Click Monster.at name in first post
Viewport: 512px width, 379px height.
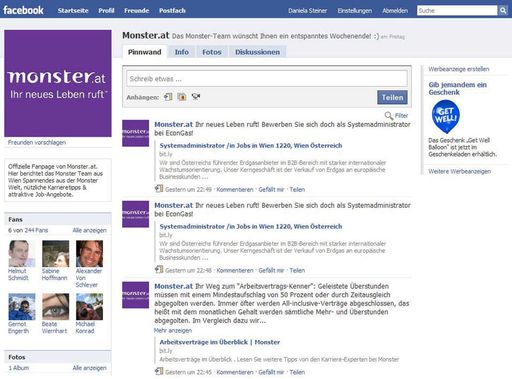tap(174, 124)
